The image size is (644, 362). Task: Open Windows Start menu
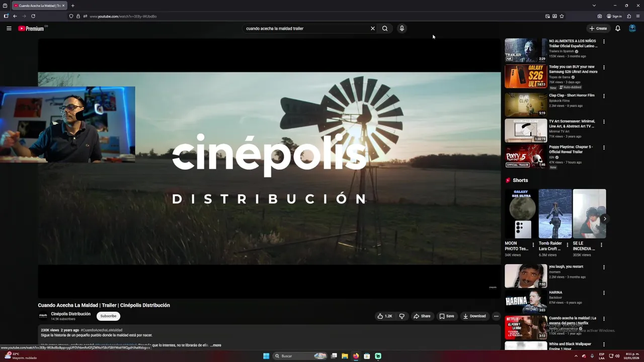tap(266, 356)
